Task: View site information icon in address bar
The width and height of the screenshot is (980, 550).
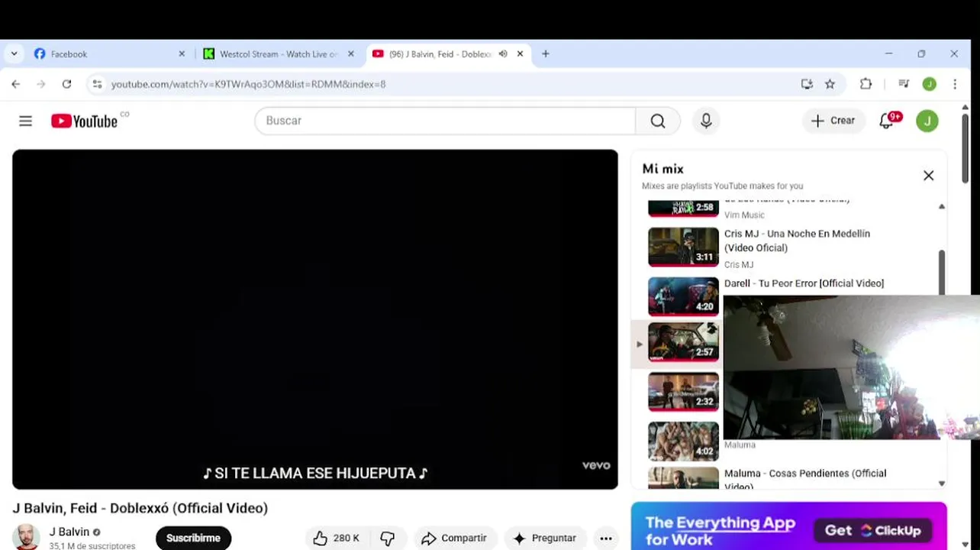Action: pyautogui.click(x=97, y=84)
